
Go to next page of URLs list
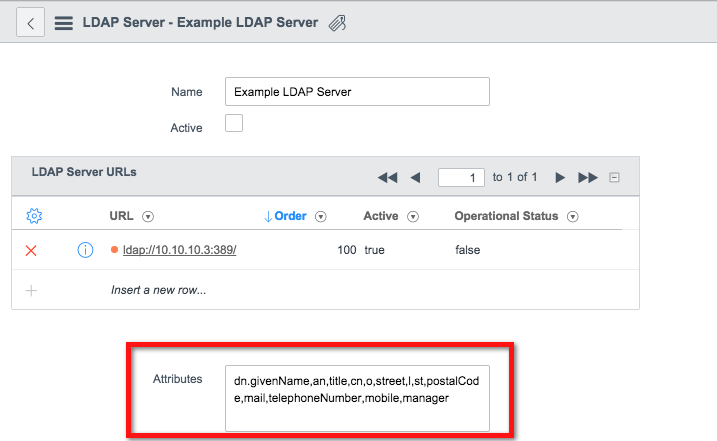pos(560,177)
